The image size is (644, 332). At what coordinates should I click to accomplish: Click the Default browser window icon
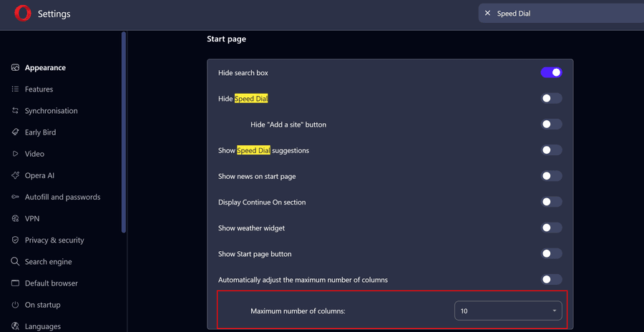click(x=15, y=283)
